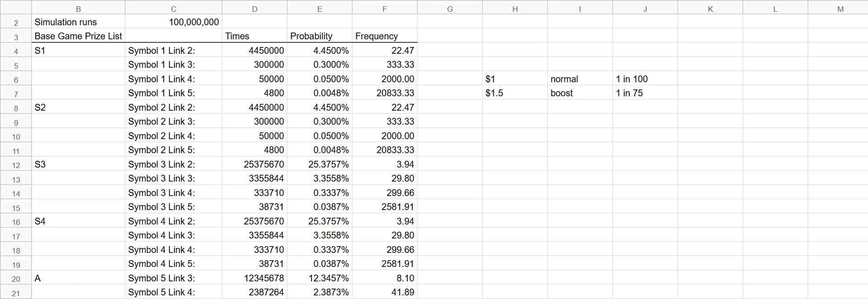The image size is (868, 299).
Task: Click Times value 2387264
Action: [255, 292]
